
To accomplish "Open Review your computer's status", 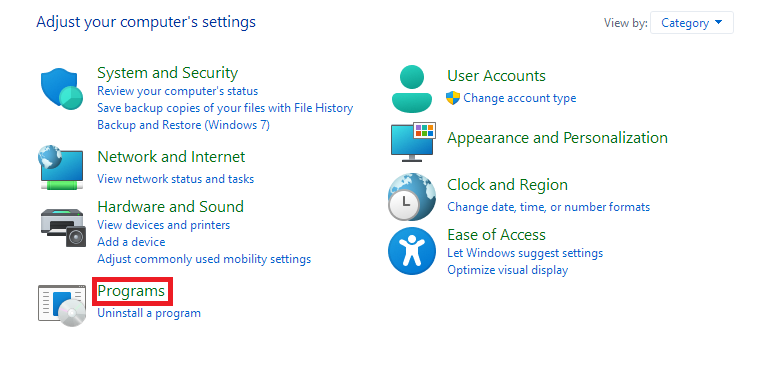I will 178,91.
